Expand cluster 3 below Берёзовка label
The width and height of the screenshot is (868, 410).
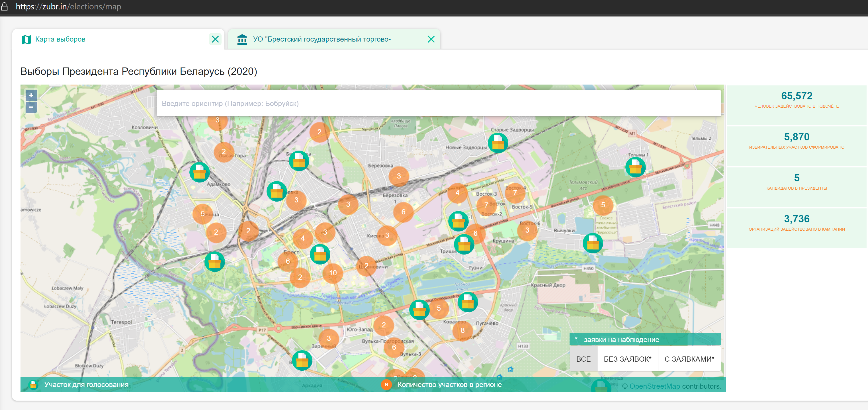point(399,176)
